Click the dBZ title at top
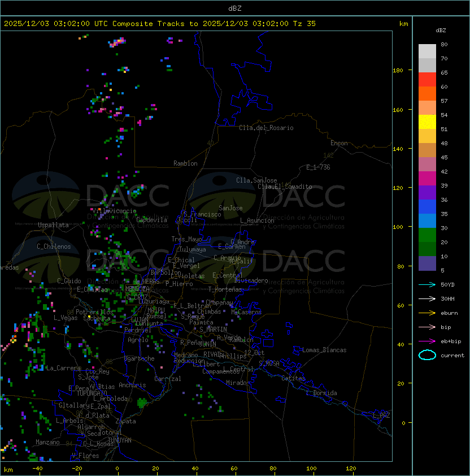 tap(235, 8)
